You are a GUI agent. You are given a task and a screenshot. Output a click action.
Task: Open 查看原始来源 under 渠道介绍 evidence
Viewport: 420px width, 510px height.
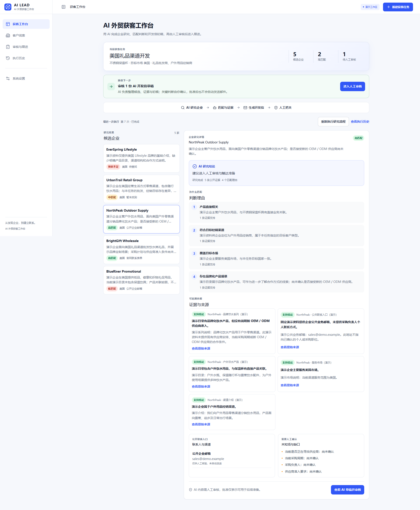pyautogui.click(x=201, y=425)
